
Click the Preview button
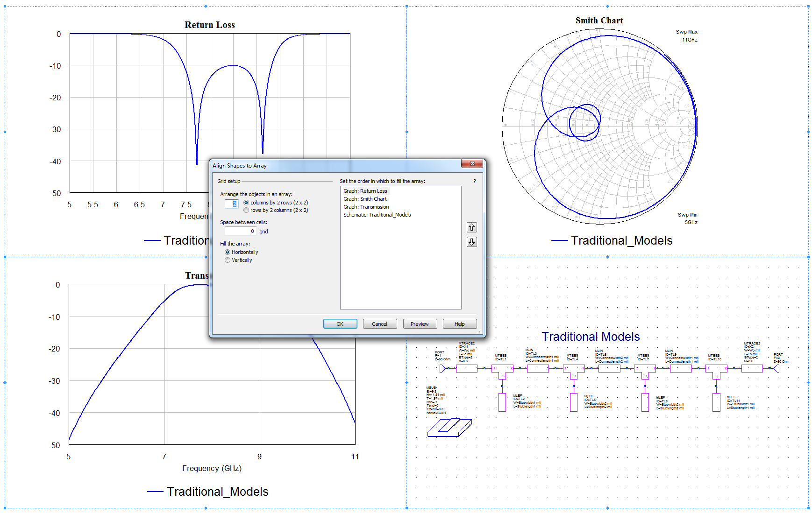pyautogui.click(x=420, y=324)
